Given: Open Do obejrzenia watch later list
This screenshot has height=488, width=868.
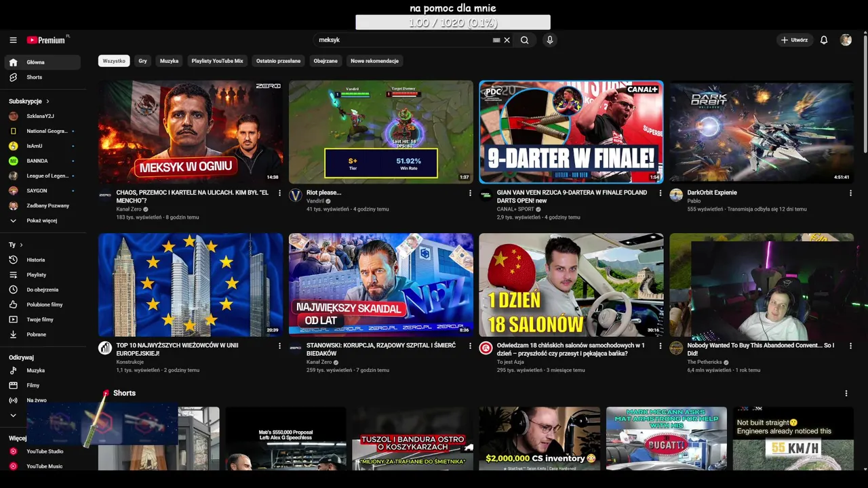Looking at the screenshot, I should [x=42, y=289].
